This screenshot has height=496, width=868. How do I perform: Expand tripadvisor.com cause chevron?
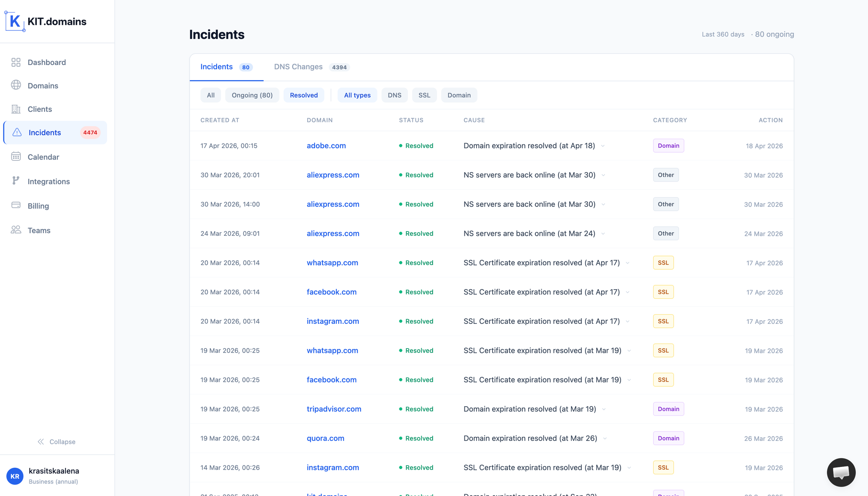pyautogui.click(x=604, y=409)
